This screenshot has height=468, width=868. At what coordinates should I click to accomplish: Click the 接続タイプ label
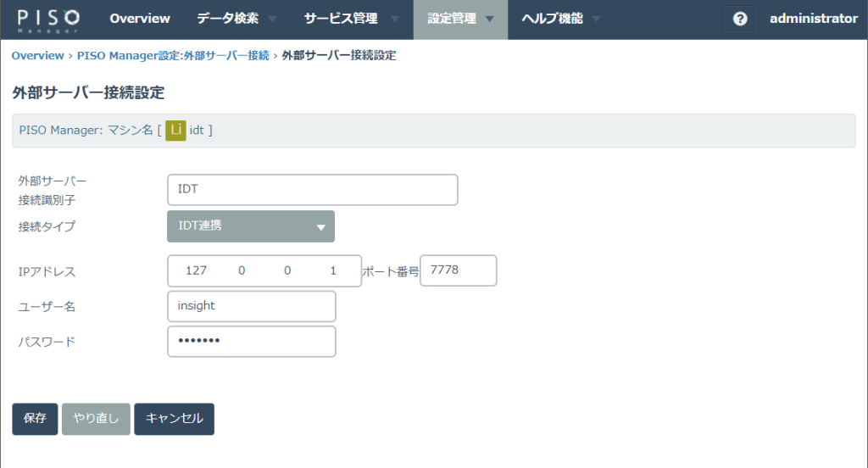47,226
